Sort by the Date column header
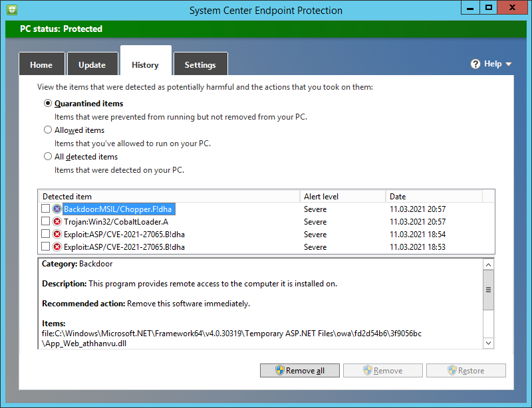The width and height of the screenshot is (532, 408). point(434,197)
